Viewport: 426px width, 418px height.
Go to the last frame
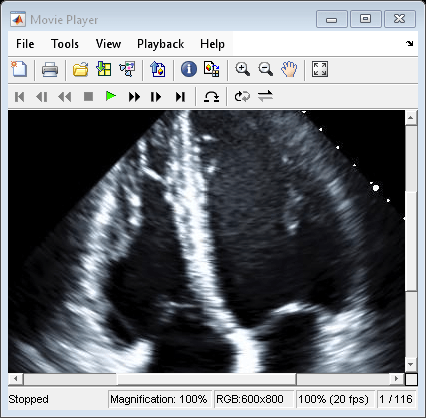point(180,97)
